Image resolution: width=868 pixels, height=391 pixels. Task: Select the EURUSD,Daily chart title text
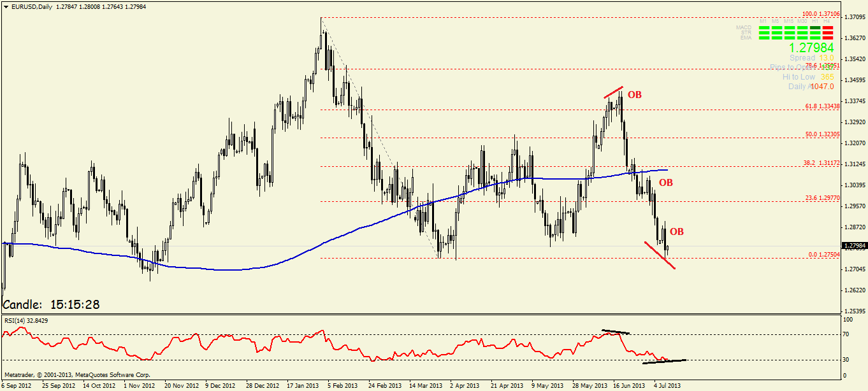32,6
